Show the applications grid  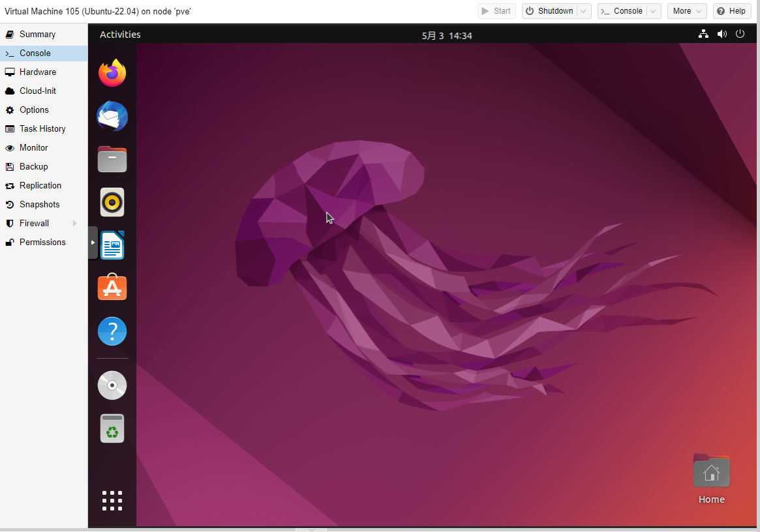pyautogui.click(x=112, y=501)
